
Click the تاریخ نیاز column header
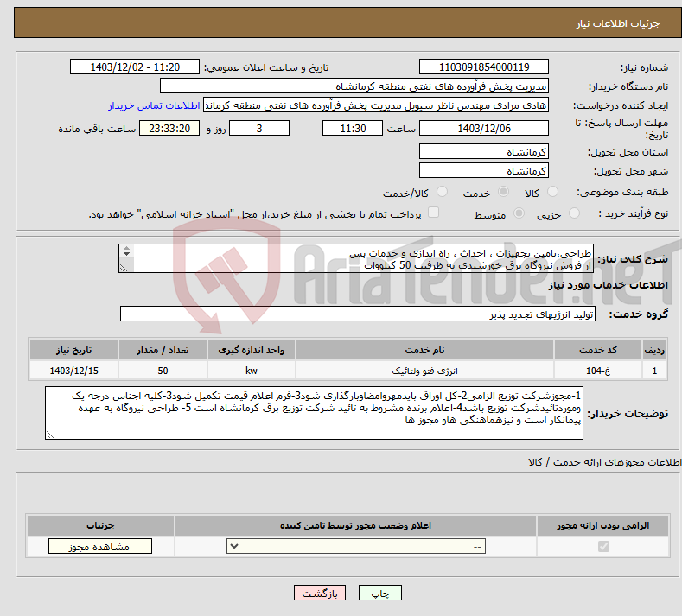74,350
